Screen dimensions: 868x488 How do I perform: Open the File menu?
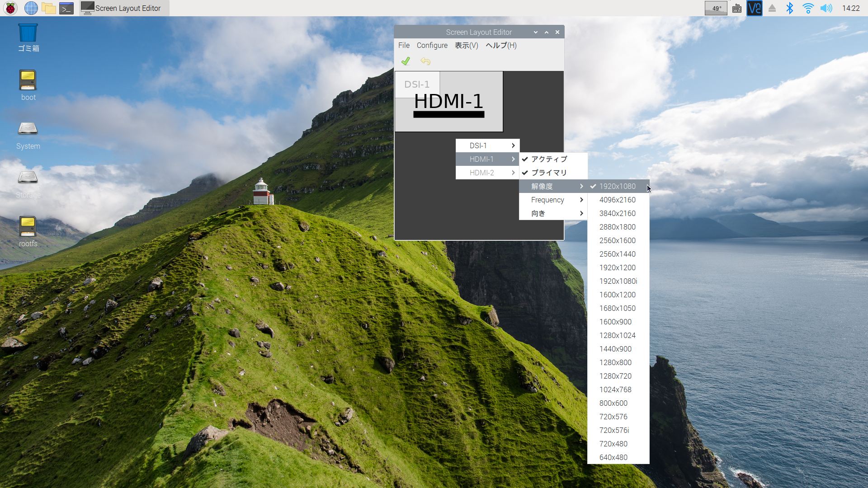[x=403, y=45]
